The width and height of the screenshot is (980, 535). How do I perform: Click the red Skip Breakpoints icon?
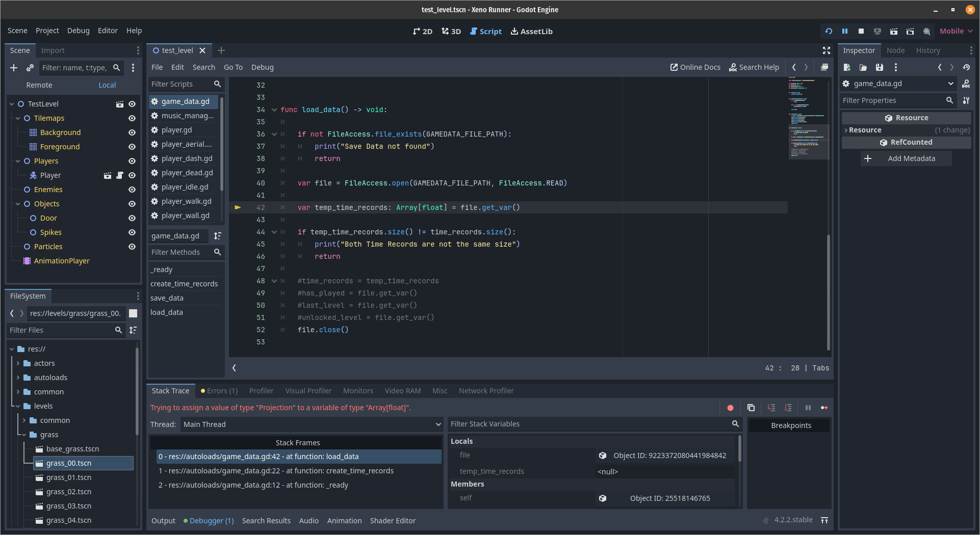tap(730, 408)
